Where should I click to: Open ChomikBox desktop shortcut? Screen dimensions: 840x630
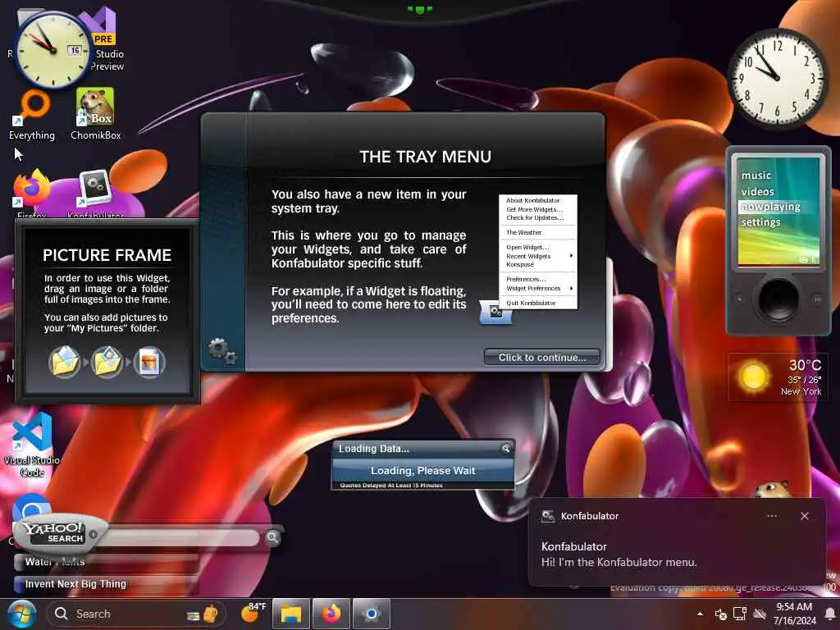point(95,115)
